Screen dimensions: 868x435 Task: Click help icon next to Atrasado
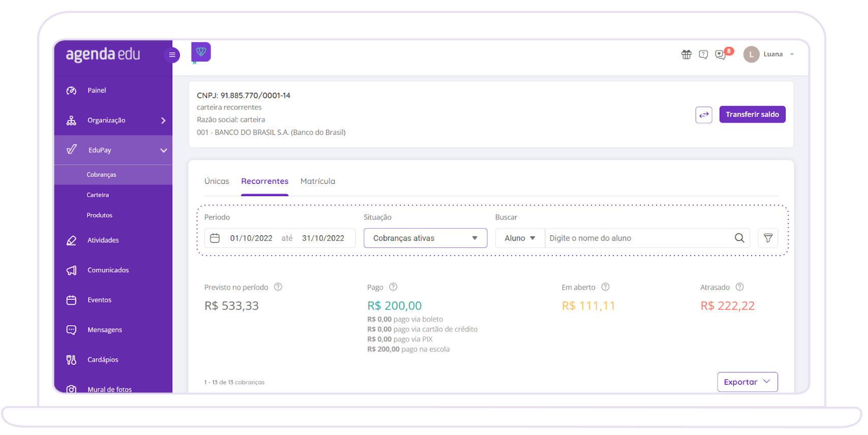(x=740, y=287)
